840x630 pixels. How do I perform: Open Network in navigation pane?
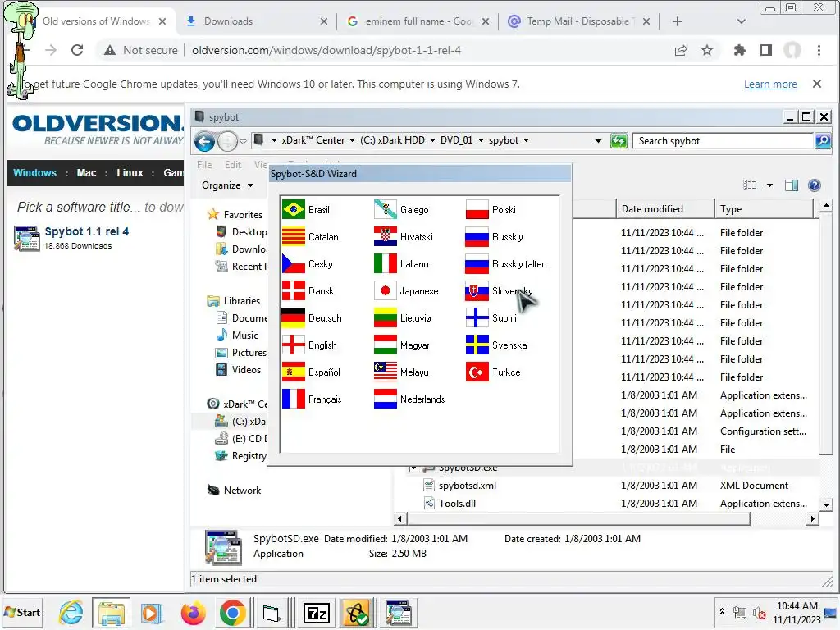[242, 491]
